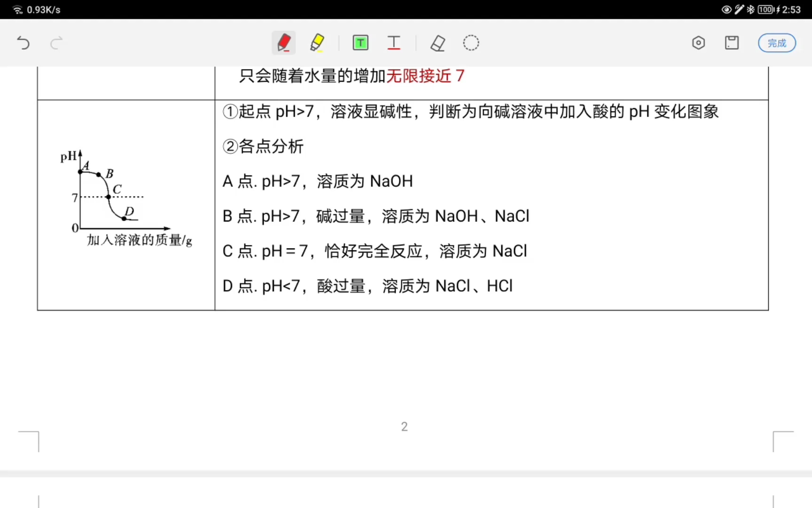The width and height of the screenshot is (812, 508).
Task: Tap the line C 点 恰好完全反应
Action: click(375, 251)
